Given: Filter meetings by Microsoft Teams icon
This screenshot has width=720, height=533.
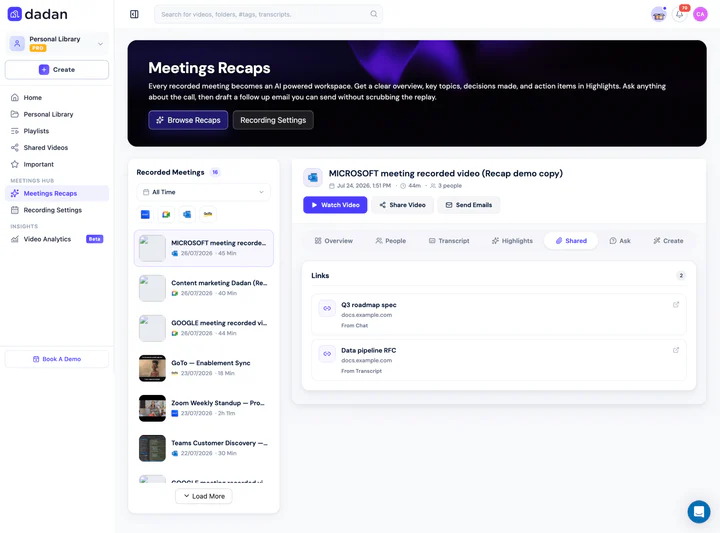Looking at the screenshot, I should pyautogui.click(x=187, y=214).
